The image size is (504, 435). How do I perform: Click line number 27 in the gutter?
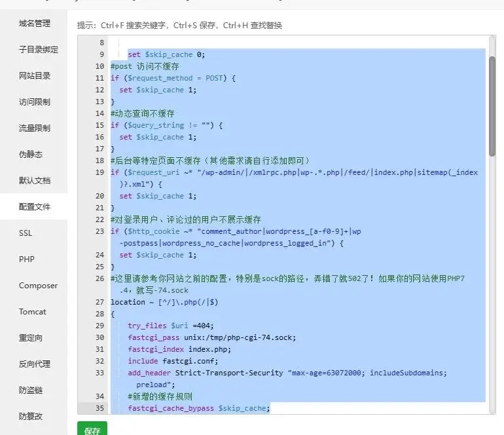(100, 302)
